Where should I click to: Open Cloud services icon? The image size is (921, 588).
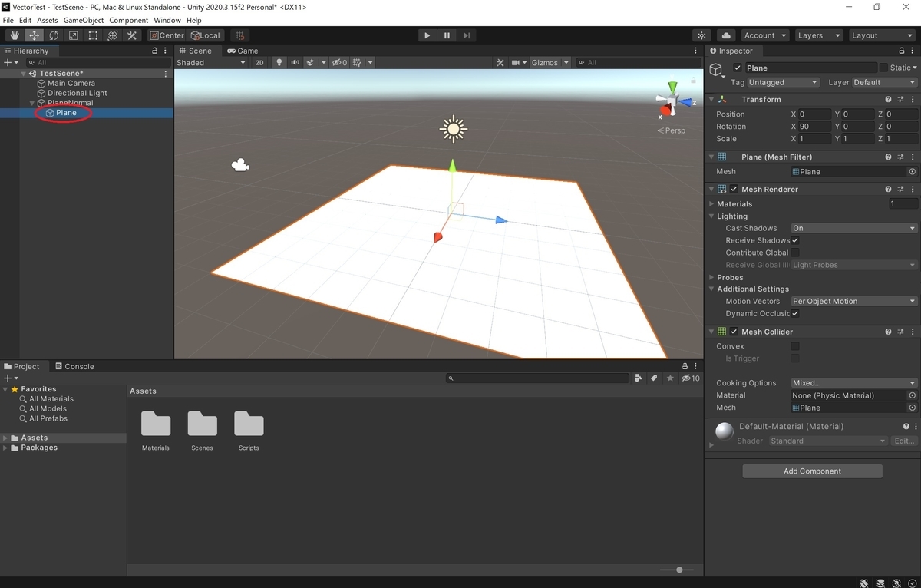726,35
